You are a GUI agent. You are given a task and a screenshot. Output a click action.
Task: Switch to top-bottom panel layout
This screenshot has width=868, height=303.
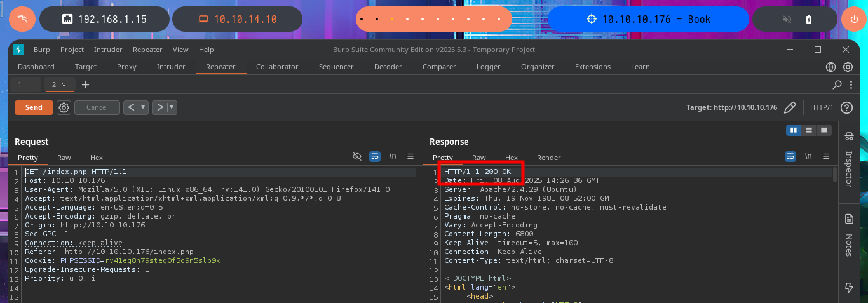tap(808, 130)
